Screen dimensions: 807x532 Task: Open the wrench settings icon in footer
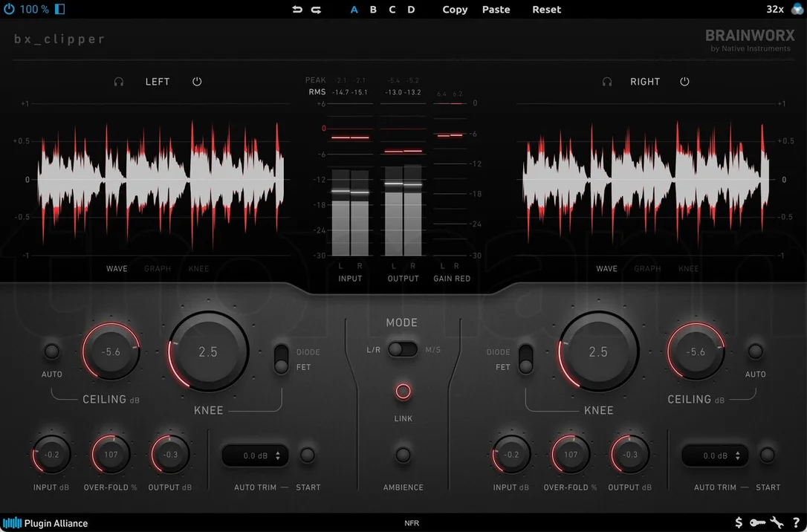pos(777,523)
